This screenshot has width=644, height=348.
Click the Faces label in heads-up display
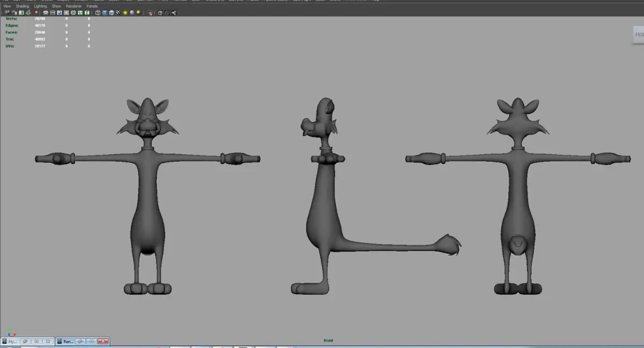(12, 32)
